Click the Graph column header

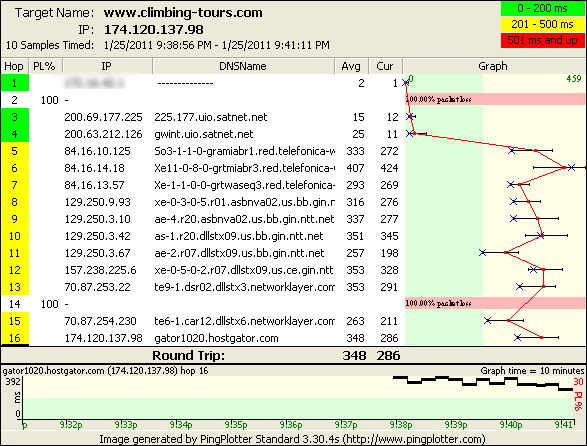[494, 66]
